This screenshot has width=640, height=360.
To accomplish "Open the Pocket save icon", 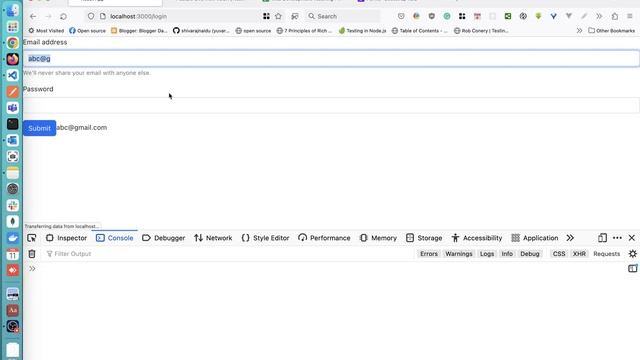I will (x=401, y=16).
